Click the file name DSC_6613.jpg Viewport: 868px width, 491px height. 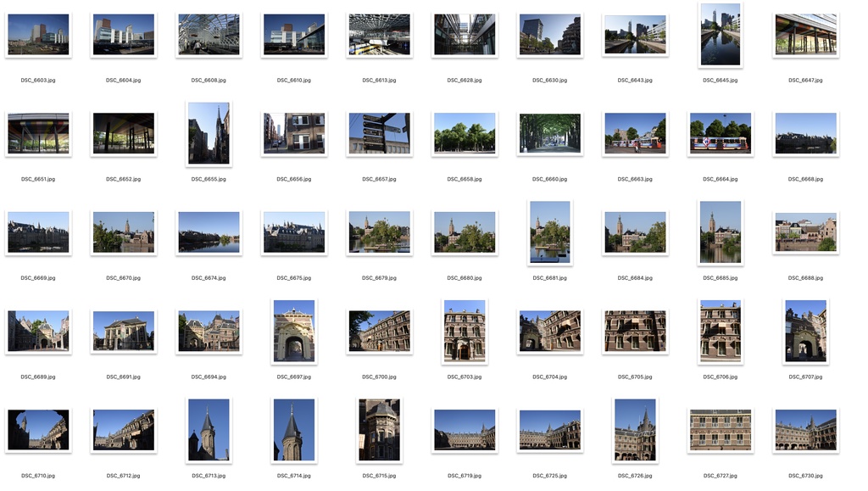(x=379, y=81)
